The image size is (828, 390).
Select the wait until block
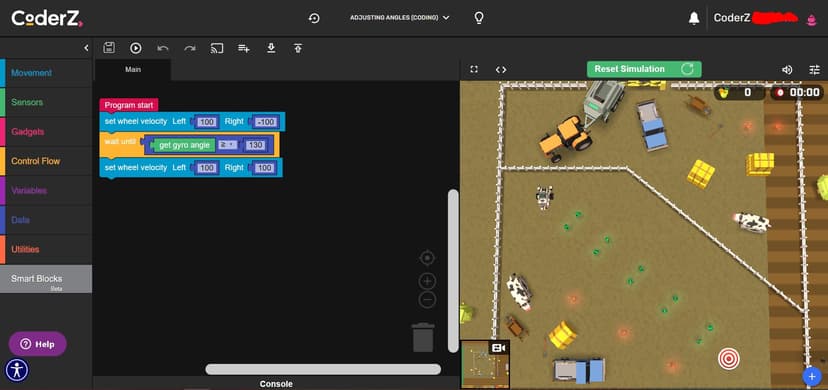click(119, 142)
